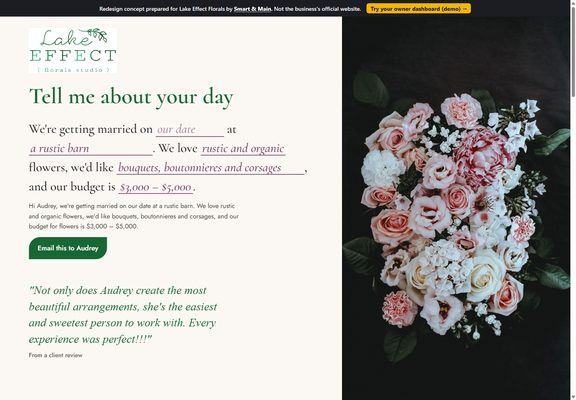Fill in the 'our date' wedding date field

[x=190, y=129]
